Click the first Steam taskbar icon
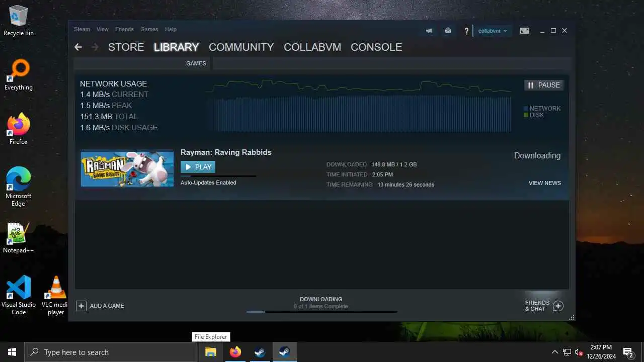644x362 pixels. point(260,352)
